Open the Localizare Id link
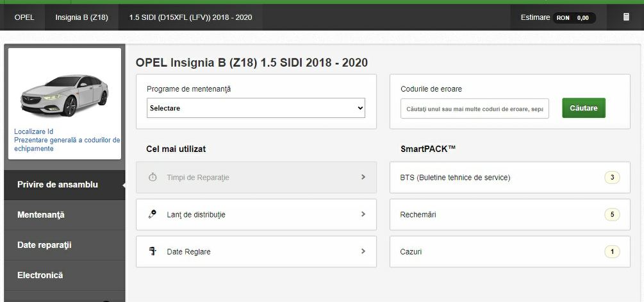644x302 pixels. [33, 131]
